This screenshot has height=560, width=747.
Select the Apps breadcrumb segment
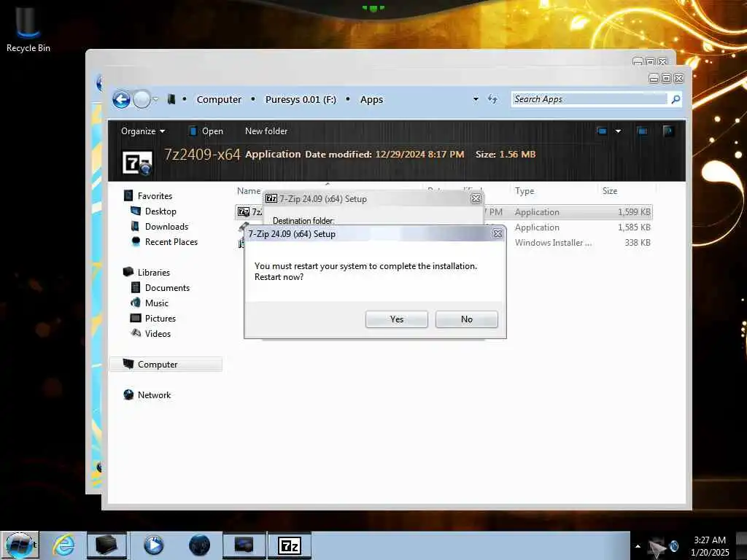(371, 99)
